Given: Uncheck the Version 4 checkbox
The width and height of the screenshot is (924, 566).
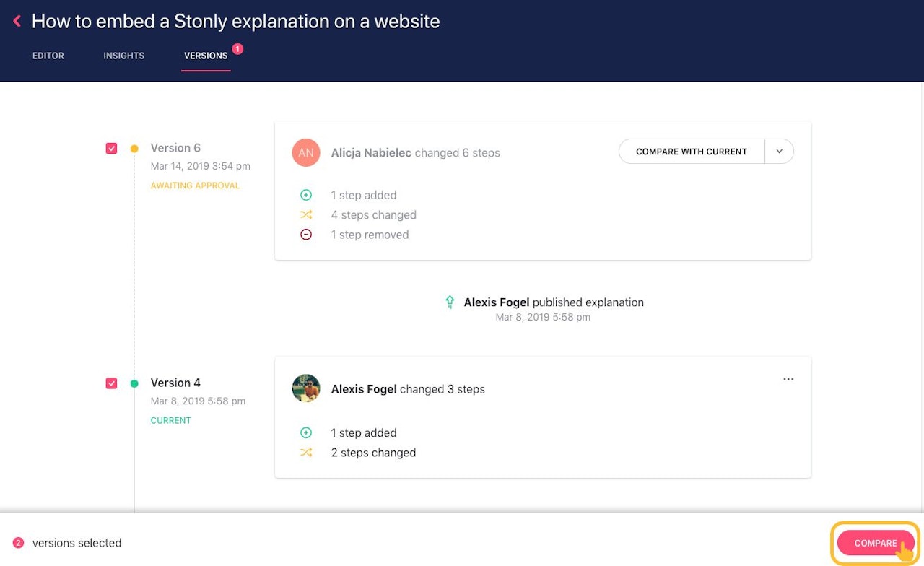Looking at the screenshot, I should [111, 383].
